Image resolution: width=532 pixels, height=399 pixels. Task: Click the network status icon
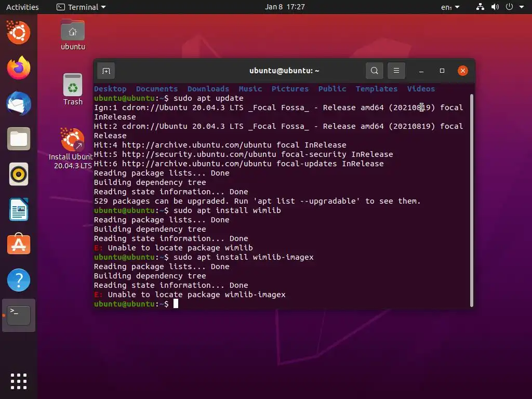point(480,7)
